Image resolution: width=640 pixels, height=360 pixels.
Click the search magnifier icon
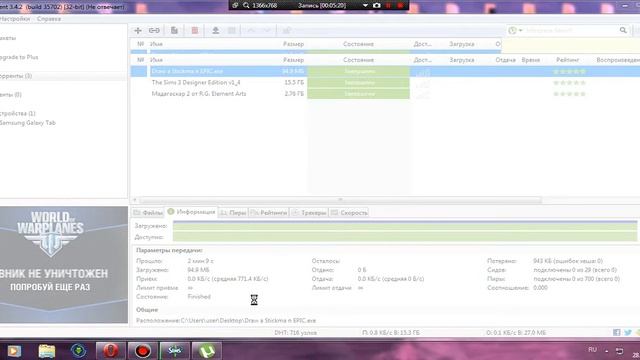point(623,30)
